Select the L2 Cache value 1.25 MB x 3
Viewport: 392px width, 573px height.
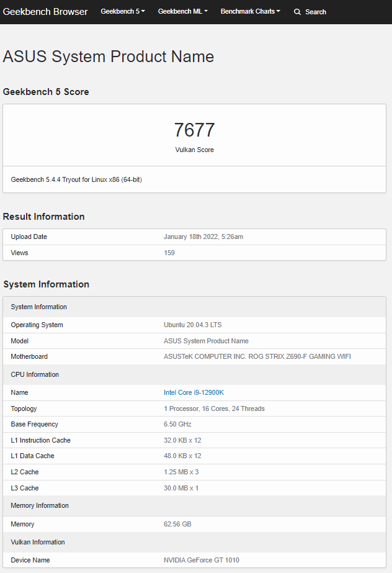(181, 472)
